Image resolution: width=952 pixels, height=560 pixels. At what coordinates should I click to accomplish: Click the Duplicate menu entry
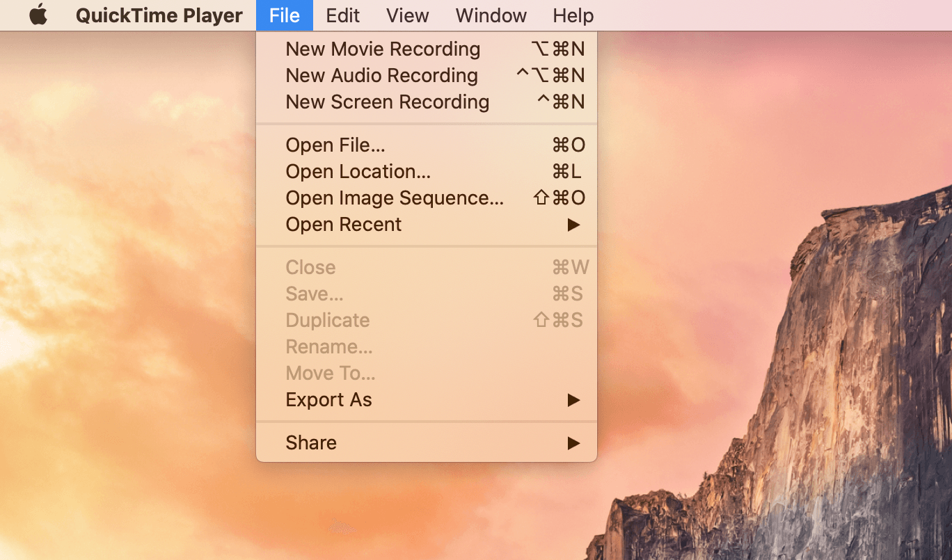pos(327,320)
